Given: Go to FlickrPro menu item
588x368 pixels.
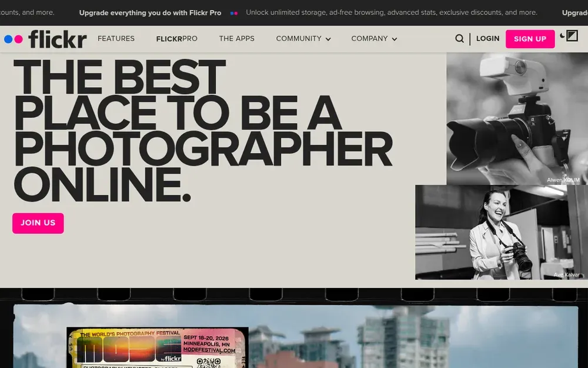Looking at the screenshot, I should 176,39.
